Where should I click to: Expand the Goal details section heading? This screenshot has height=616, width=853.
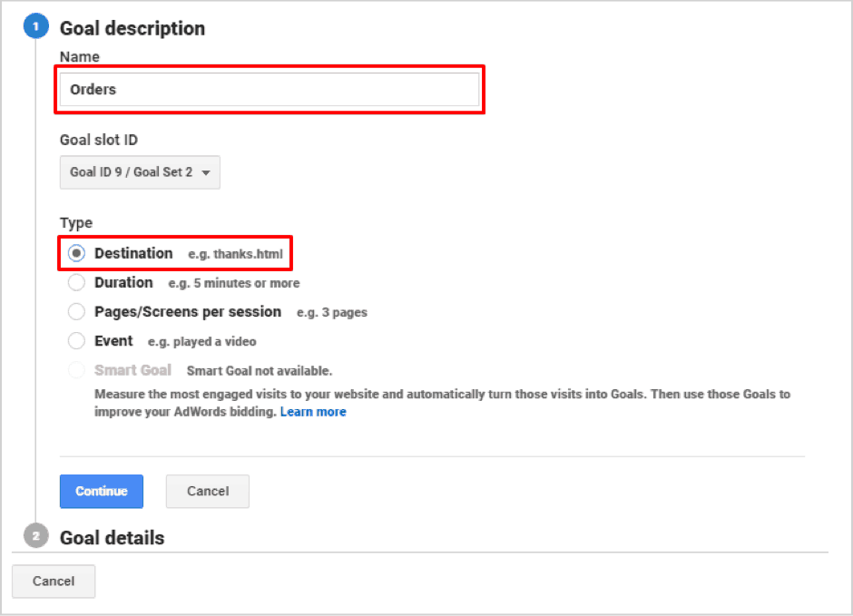point(112,538)
